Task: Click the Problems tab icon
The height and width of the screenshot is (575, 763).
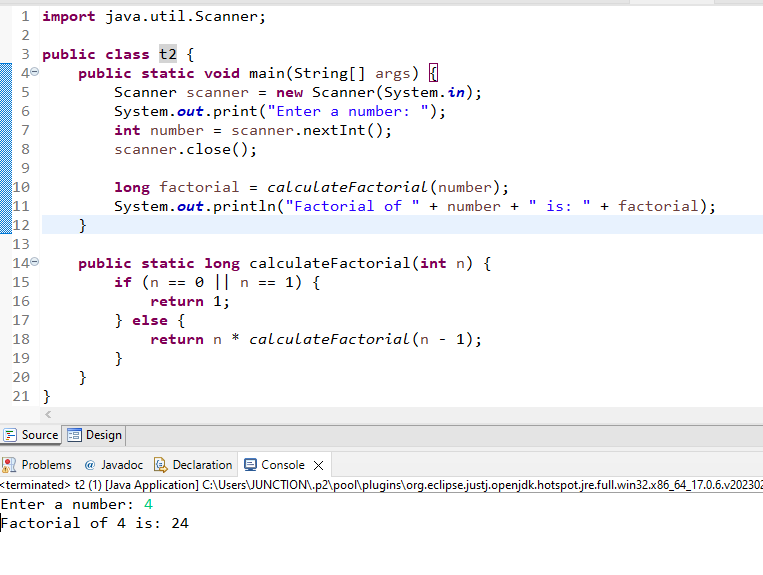Action: pos(9,465)
